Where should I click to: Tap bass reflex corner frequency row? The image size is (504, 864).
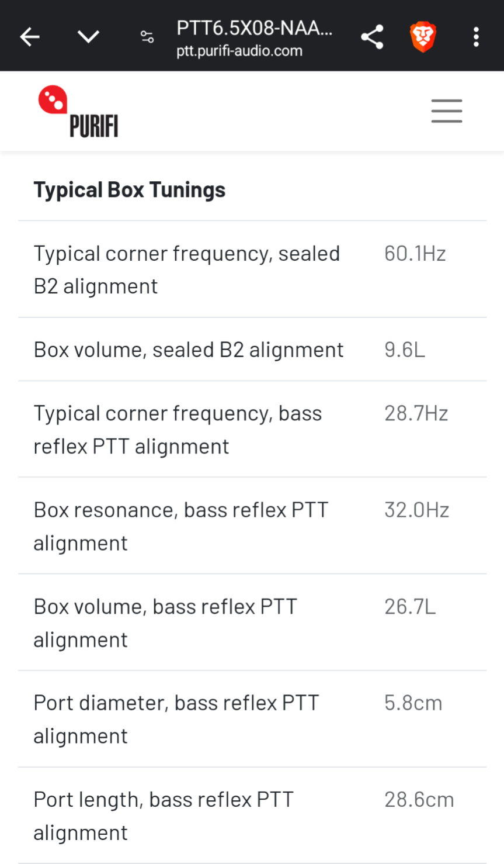(x=252, y=429)
